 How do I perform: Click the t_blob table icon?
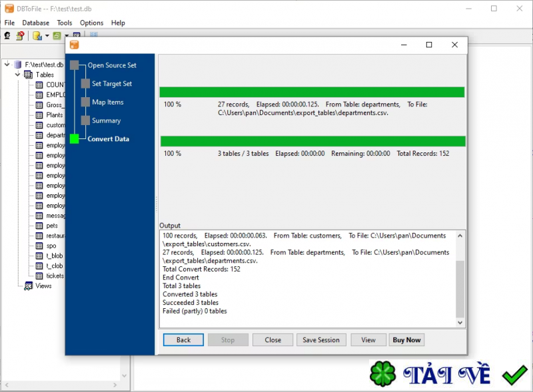point(39,256)
